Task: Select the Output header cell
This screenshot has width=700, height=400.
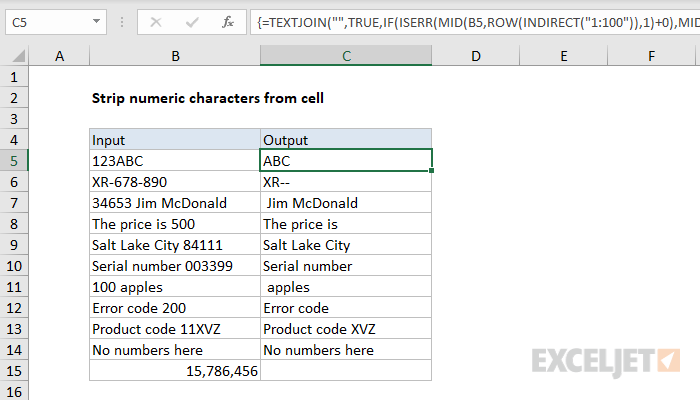Action: 346,140
